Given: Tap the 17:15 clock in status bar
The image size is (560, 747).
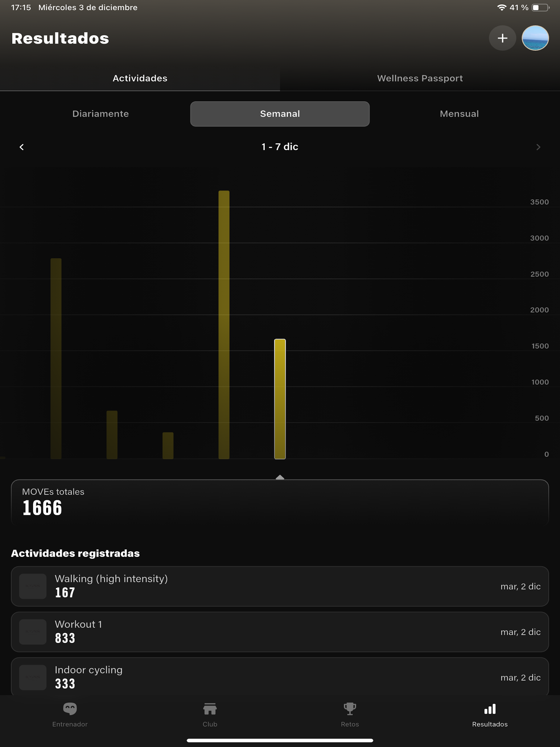Looking at the screenshot, I should pyautogui.click(x=21, y=7).
